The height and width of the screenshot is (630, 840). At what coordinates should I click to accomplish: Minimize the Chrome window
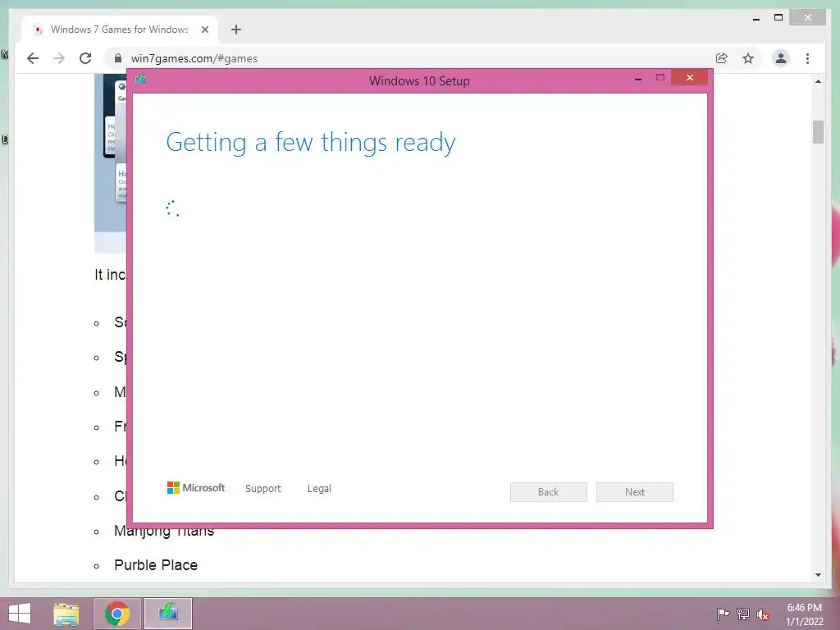[x=756, y=19]
